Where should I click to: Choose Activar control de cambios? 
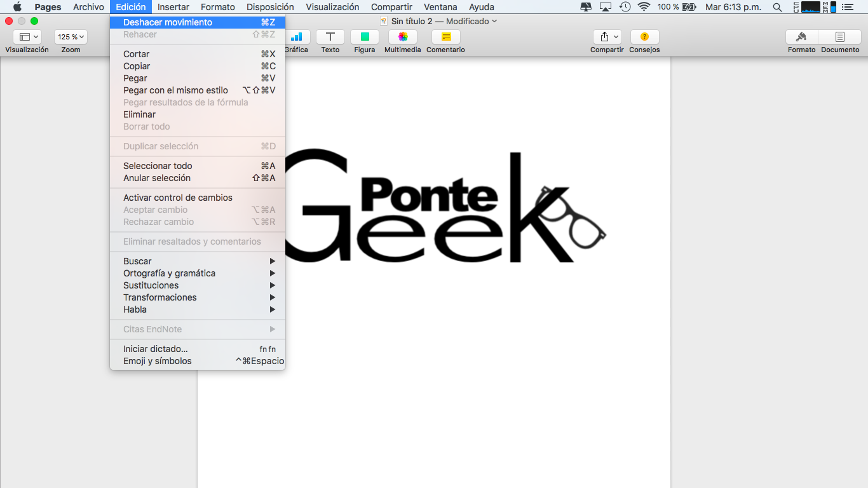click(x=198, y=198)
